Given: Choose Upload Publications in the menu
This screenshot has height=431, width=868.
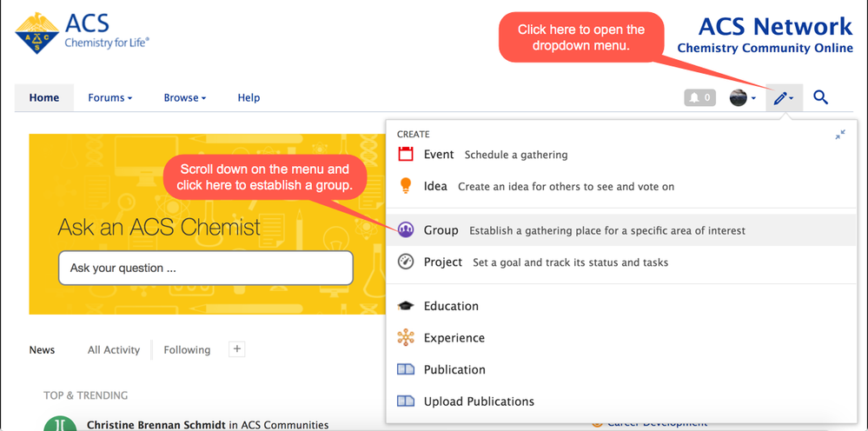Looking at the screenshot, I should 479,401.
